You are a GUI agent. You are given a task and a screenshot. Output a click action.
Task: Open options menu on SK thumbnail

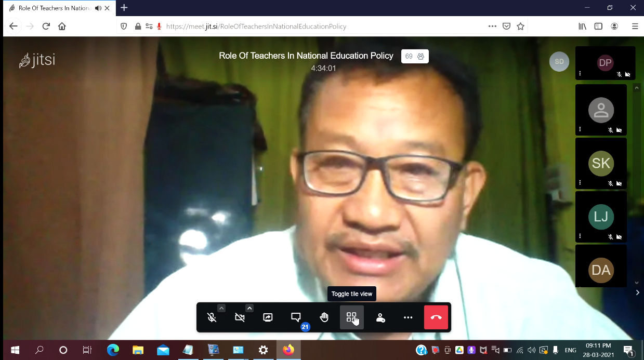point(580,183)
